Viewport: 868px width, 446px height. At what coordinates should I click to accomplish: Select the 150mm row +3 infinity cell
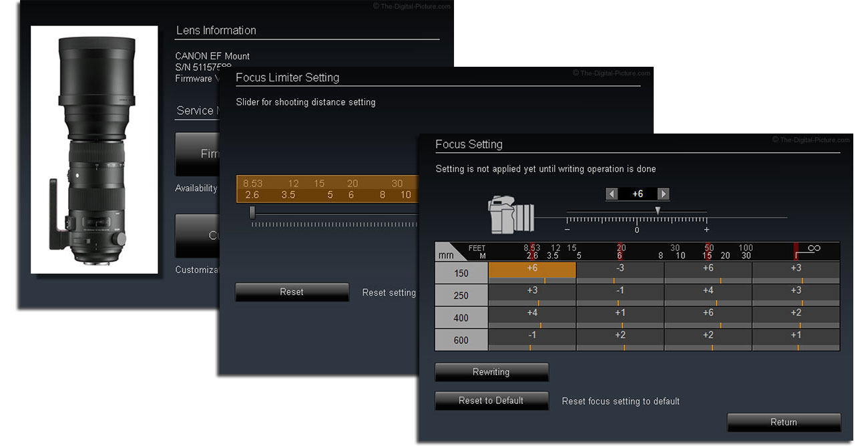[x=796, y=272]
